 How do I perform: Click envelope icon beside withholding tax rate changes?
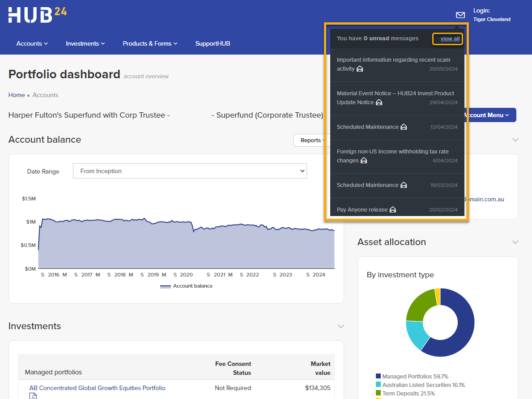pyautogui.click(x=364, y=160)
